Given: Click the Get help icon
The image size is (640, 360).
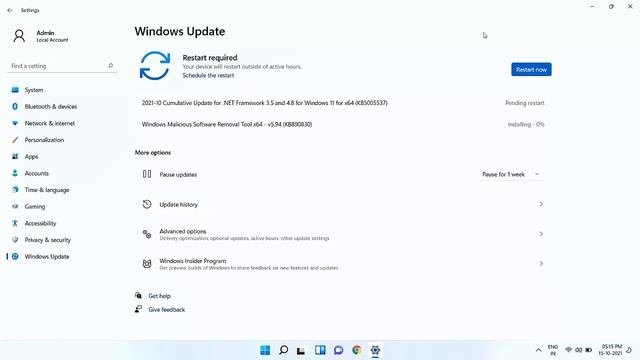Looking at the screenshot, I should click(138, 296).
